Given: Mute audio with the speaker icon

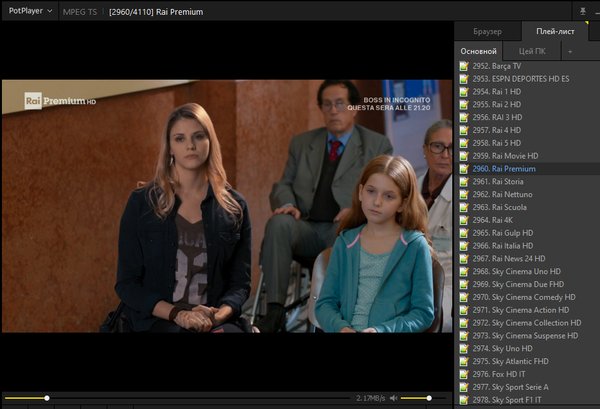Looking at the screenshot, I should (x=394, y=398).
